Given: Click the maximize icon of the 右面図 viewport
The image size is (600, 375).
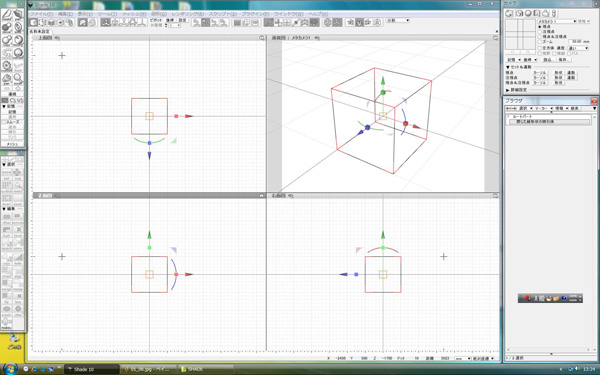Looking at the screenshot, I should pyautogui.click(x=496, y=196).
